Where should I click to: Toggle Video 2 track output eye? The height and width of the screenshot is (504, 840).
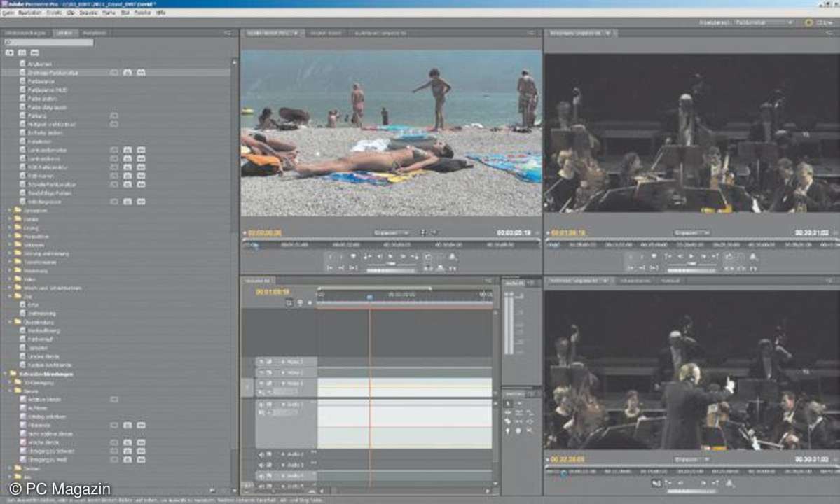coord(261,372)
